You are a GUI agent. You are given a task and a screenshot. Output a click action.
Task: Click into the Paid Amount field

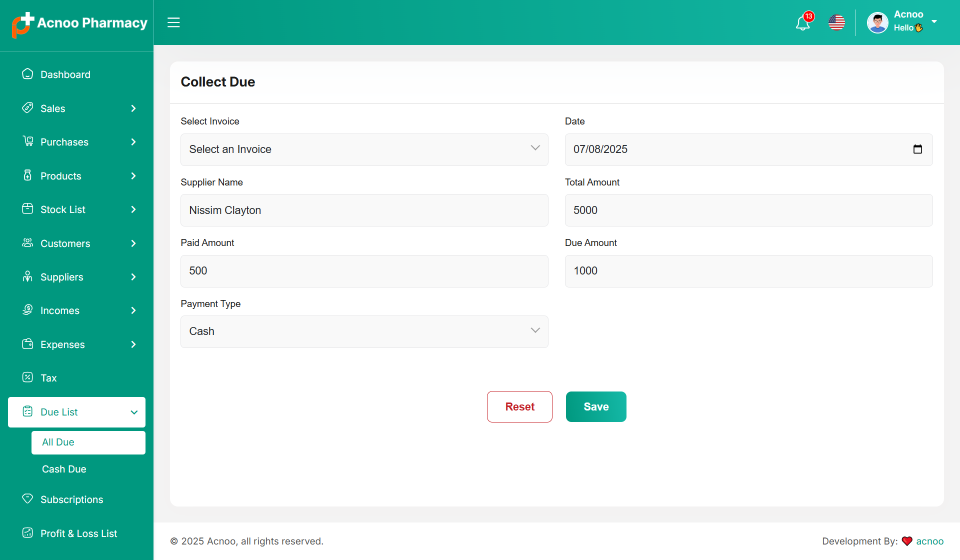click(x=364, y=271)
